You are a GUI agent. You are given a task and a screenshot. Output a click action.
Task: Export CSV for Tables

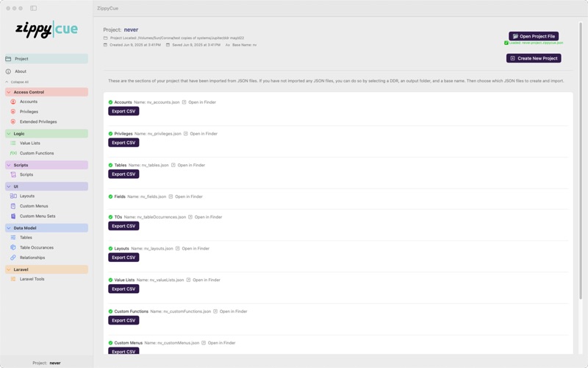[x=123, y=174]
